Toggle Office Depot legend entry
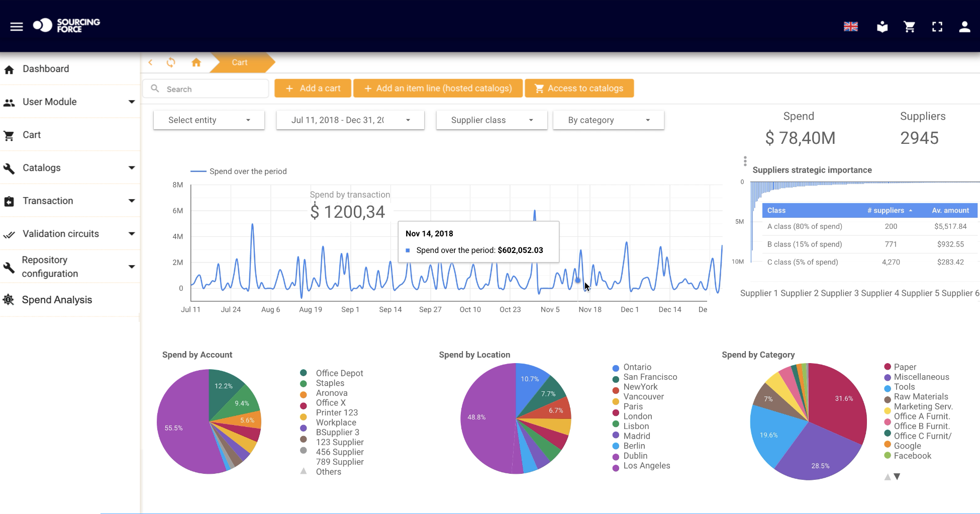The width and height of the screenshot is (980, 514). pos(339,373)
